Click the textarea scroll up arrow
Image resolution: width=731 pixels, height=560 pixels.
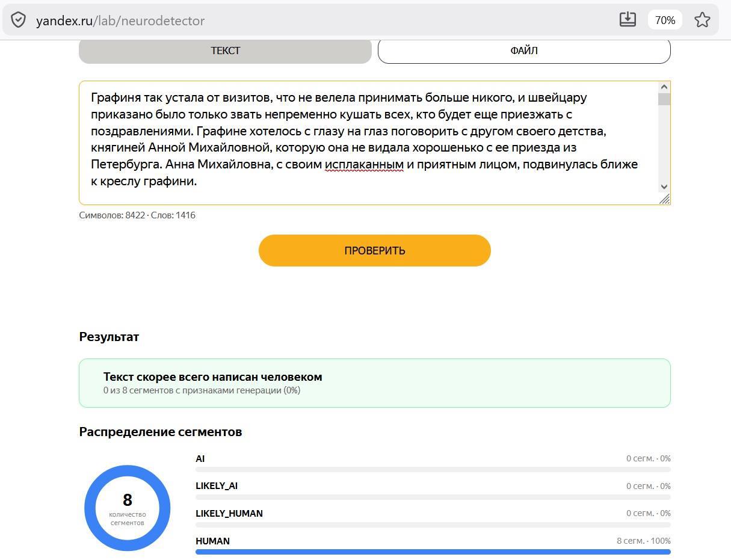pyautogui.click(x=664, y=87)
